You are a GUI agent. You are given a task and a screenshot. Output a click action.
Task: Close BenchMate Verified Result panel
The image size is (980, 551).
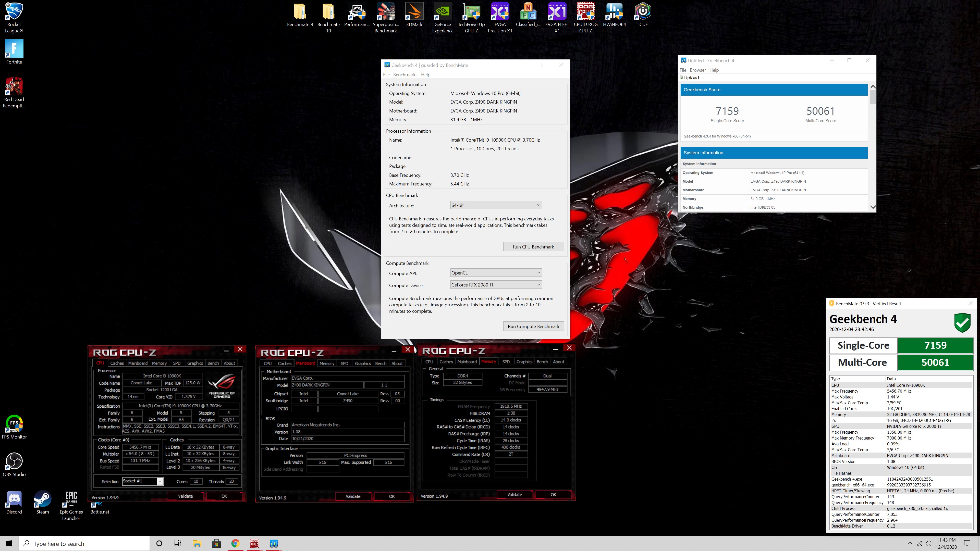pos(971,304)
